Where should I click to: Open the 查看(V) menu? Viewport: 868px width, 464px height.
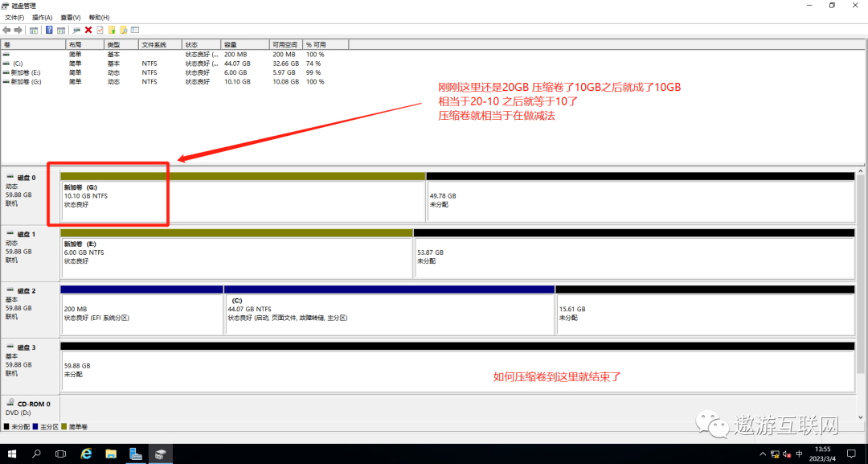pos(70,18)
